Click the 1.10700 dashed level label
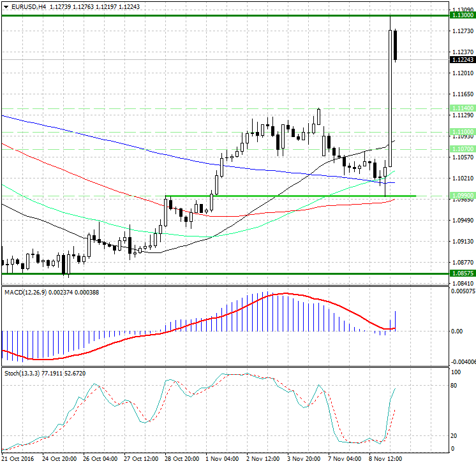The image size is (476, 466). pyautogui.click(x=463, y=149)
